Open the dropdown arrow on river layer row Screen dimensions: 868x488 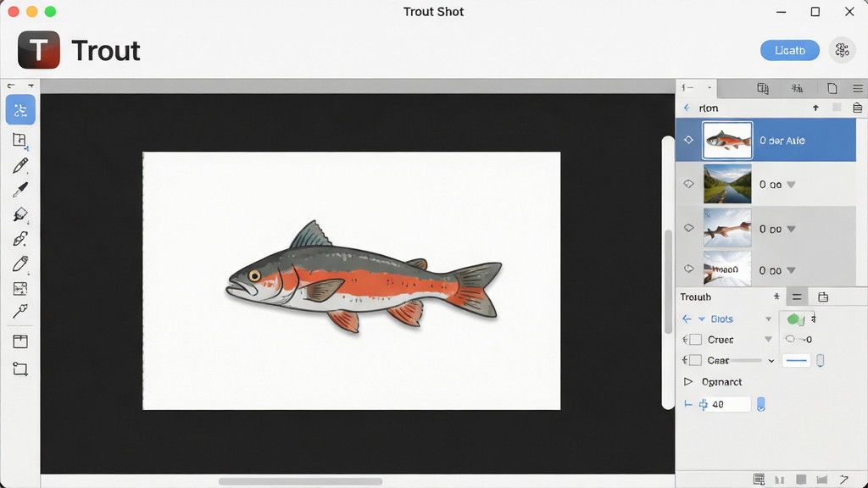(x=791, y=185)
